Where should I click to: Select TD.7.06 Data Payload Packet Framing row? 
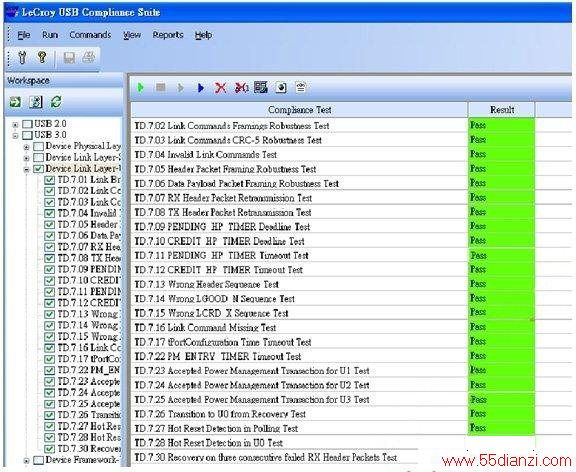[299, 183]
